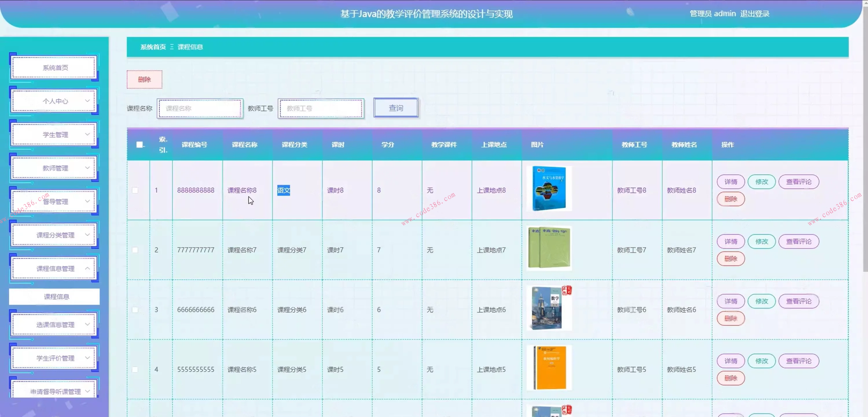The width and height of the screenshot is (868, 417).
Task: Select the checkbox for row 3
Action: [135, 309]
